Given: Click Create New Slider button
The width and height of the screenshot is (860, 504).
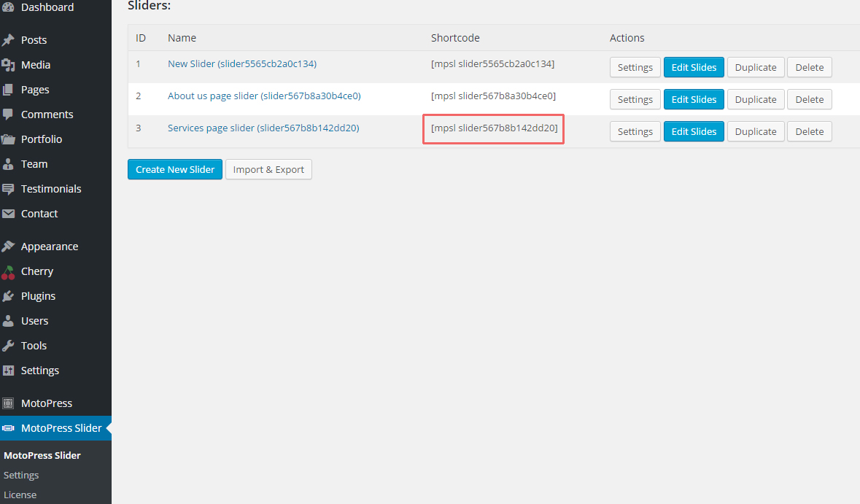Looking at the screenshot, I should tap(175, 169).
